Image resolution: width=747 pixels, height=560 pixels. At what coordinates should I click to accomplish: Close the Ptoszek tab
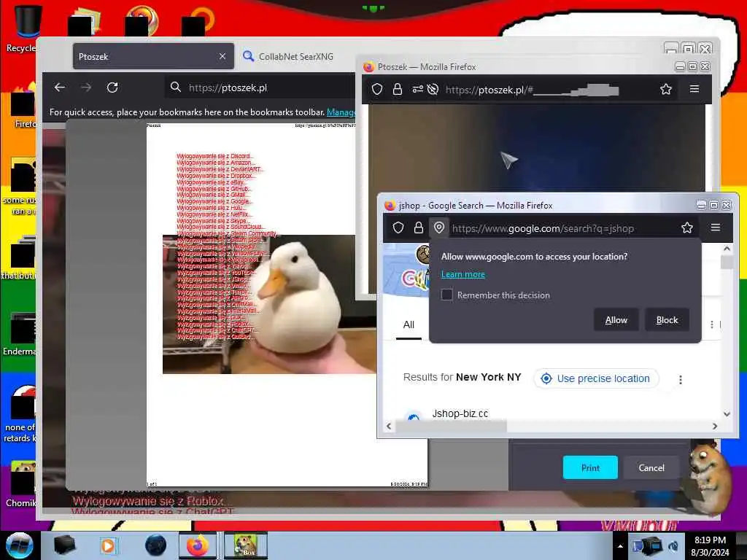[x=222, y=56]
